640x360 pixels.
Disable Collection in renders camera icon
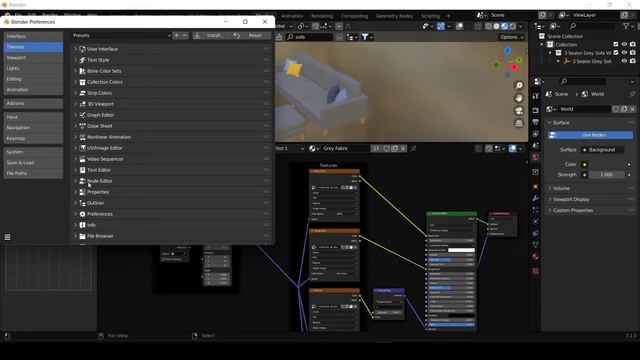click(633, 44)
